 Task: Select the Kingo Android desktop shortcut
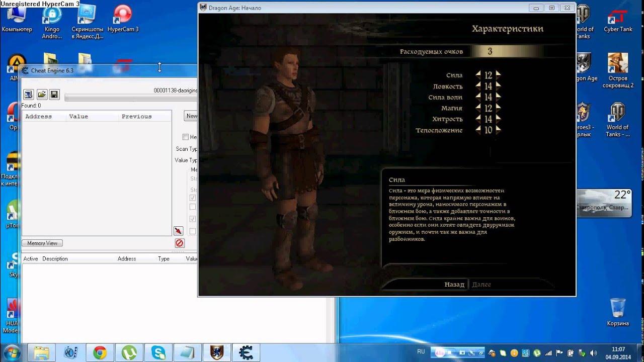point(52,22)
